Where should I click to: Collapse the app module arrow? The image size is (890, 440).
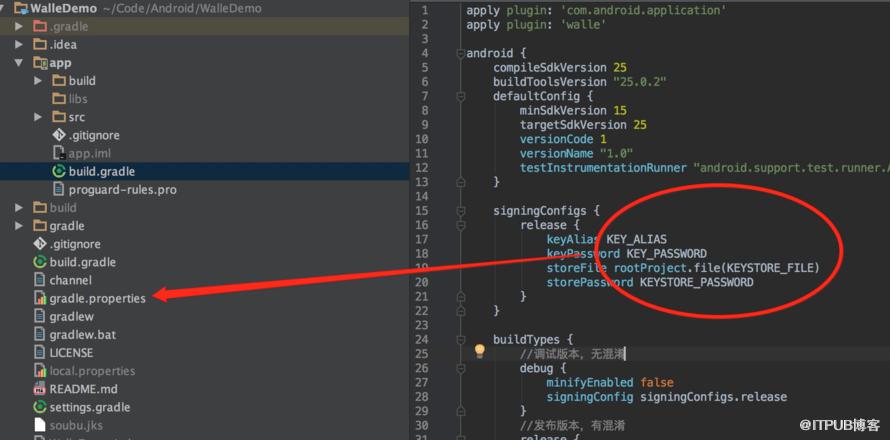19,62
